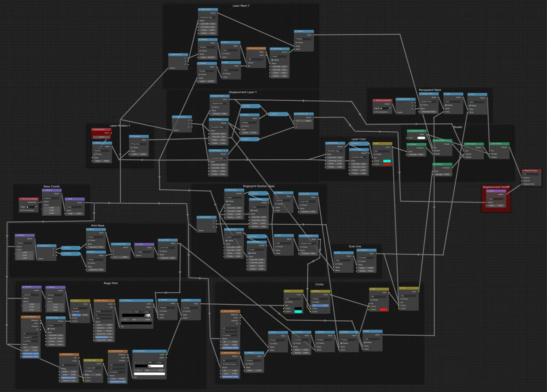The height and width of the screenshot is (392, 547).
Task: Click the stop navigation arrow beside the ColorRamp plus icon
Action: 130,312
